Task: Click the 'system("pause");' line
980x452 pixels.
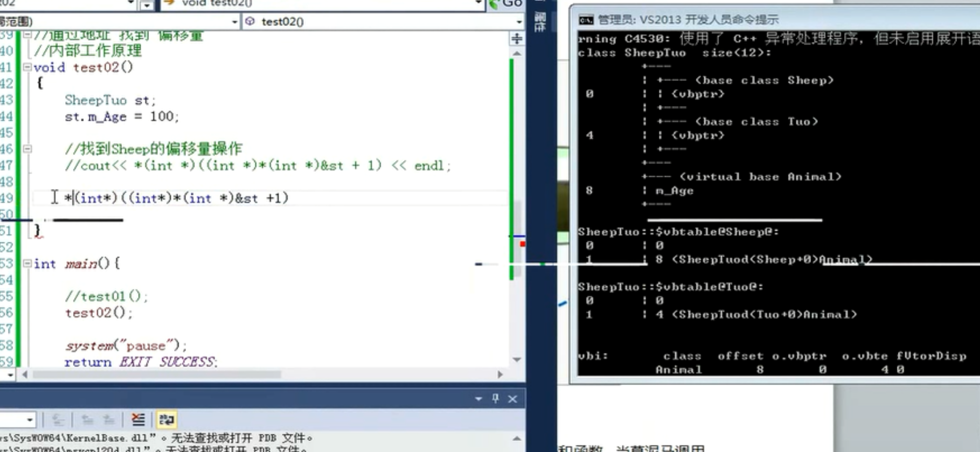Action: pos(126,346)
